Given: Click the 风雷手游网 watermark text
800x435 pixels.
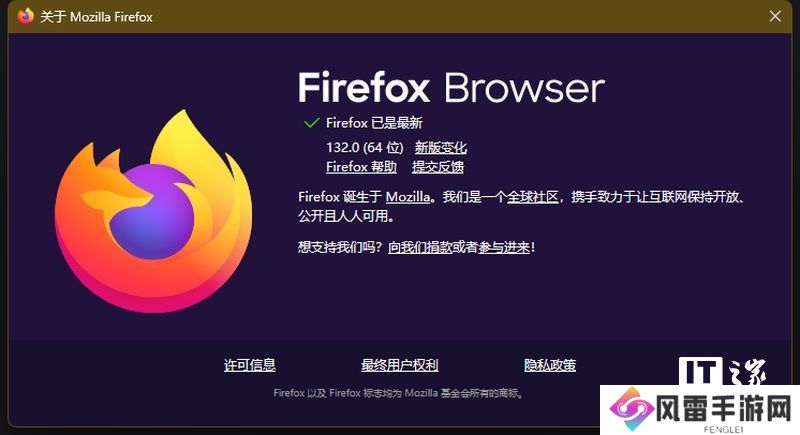Looking at the screenshot, I should (x=725, y=409).
